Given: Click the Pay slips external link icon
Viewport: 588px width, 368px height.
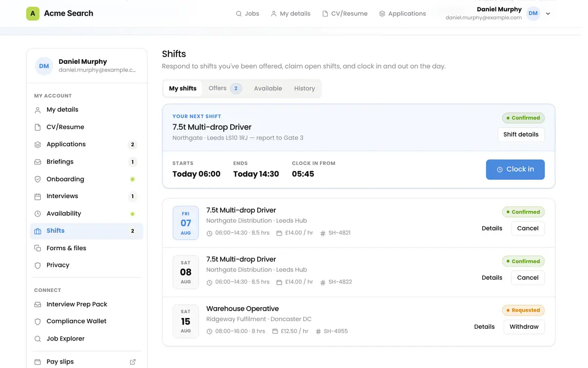Looking at the screenshot, I should [x=132, y=362].
